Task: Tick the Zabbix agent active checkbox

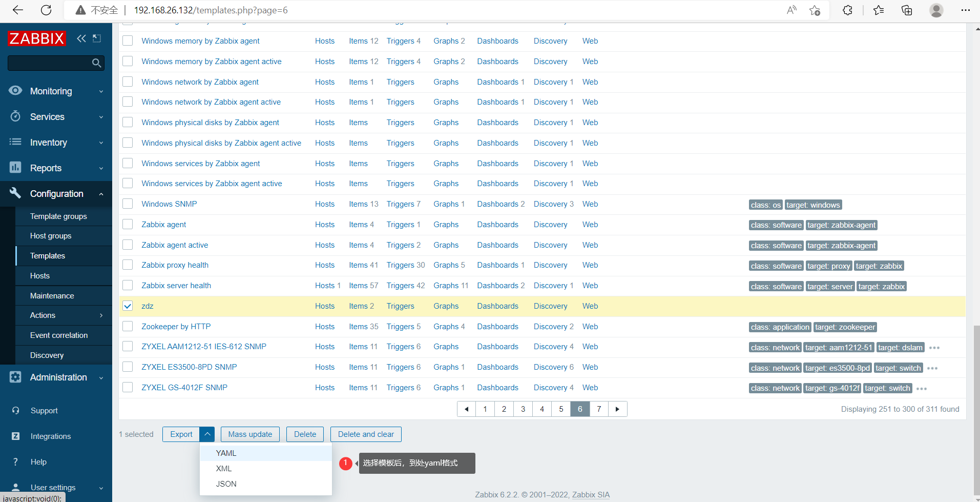Action: [x=128, y=245]
